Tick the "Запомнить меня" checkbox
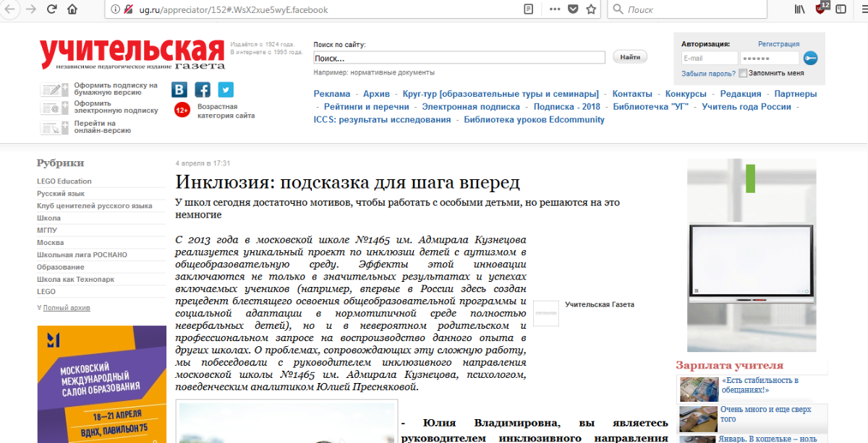 (743, 73)
